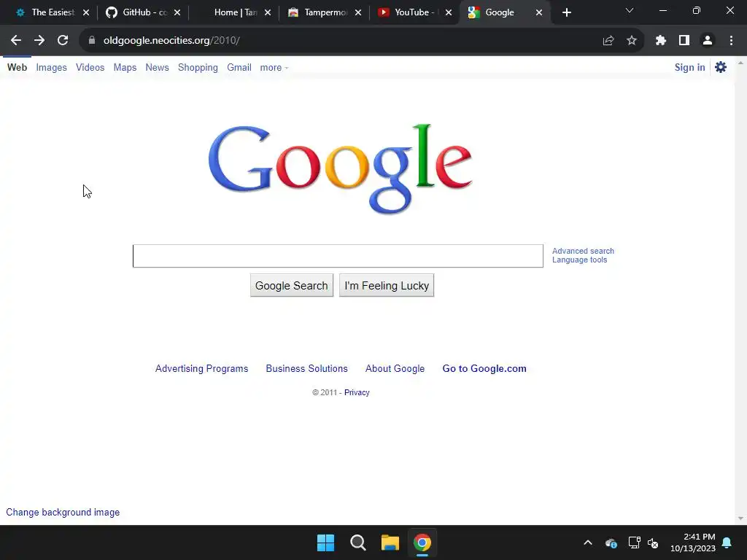The width and height of the screenshot is (747, 560).
Task: Click the Google logo image
Action: [x=340, y=169]
